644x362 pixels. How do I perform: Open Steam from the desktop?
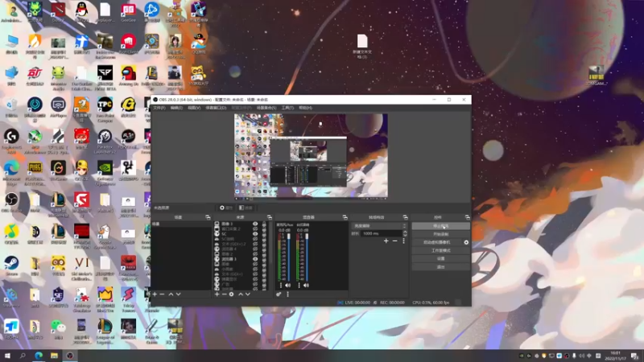pos(11,265)
